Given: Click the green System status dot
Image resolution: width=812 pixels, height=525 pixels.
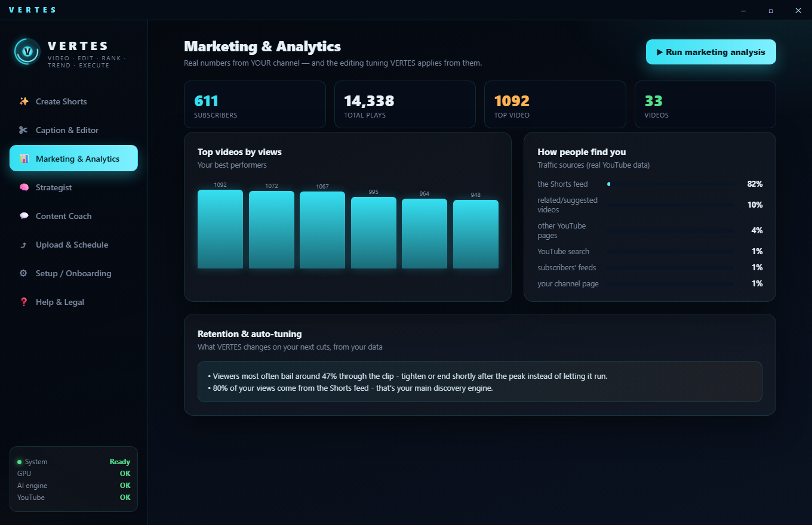Looking at the screenshot, I should (x=19, y=462).
